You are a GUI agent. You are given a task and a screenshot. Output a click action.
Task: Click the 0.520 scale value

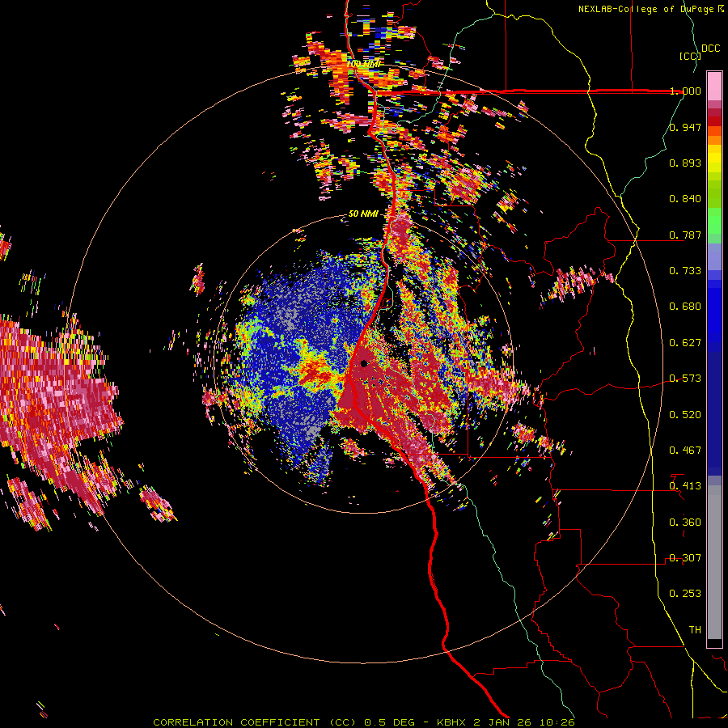pyautogui.click(x=685, y=415)
